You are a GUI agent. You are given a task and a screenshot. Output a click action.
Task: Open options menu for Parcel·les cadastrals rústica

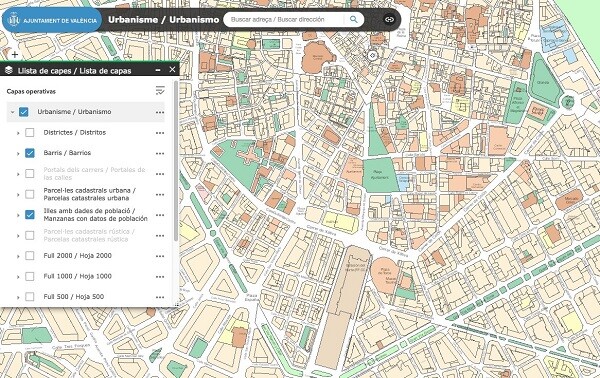(x=160, y=236)
